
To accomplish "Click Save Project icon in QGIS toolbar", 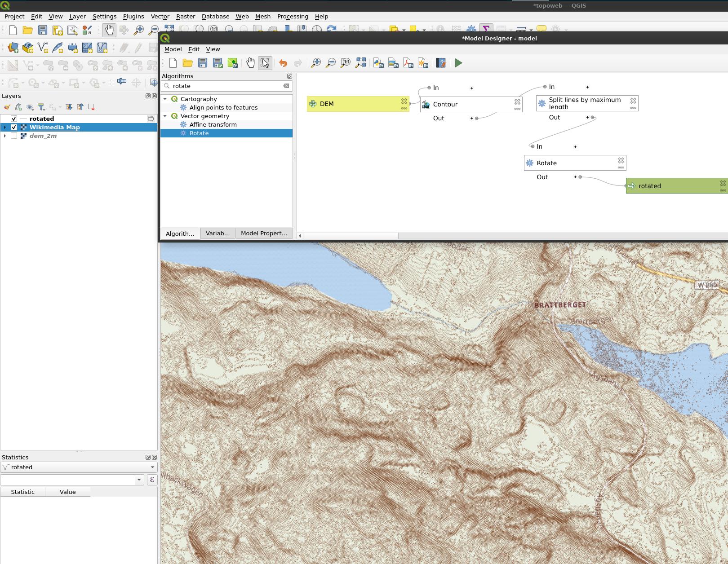I will click(x=43, y=30).
